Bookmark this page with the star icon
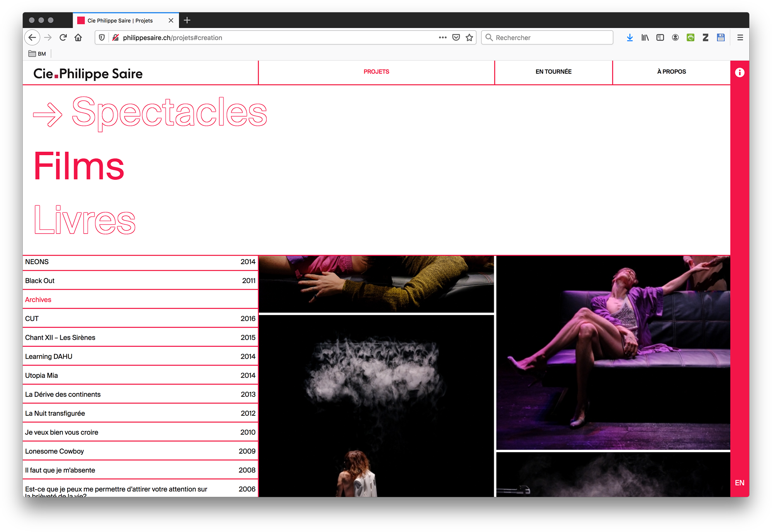This screenshot has height=532, width=772. (x=469, y=37)
